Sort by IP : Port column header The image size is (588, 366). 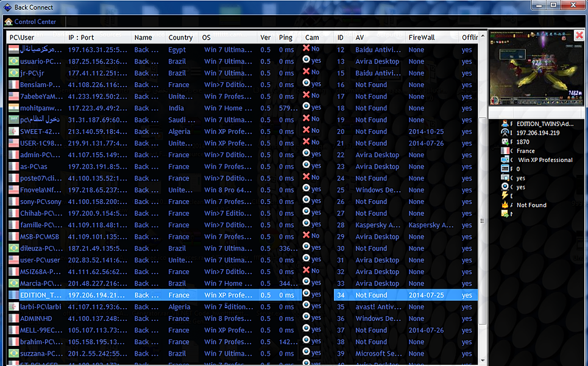(99, 38)
